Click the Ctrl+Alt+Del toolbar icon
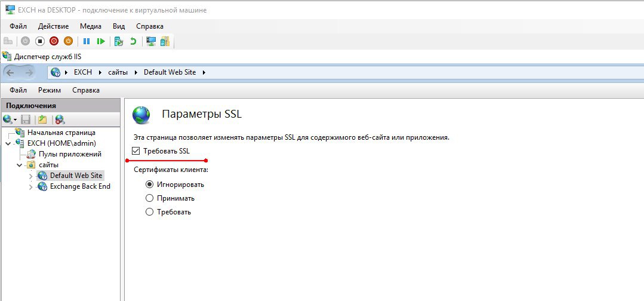This screenshot has width=644, height=301. pos(8,41)
